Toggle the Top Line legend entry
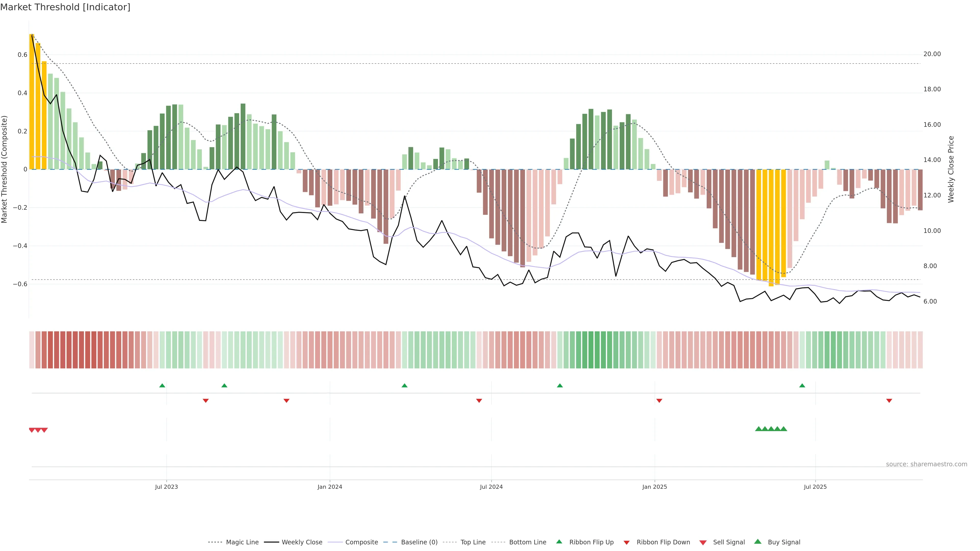The image size is (980, 551). pos(473,542)
